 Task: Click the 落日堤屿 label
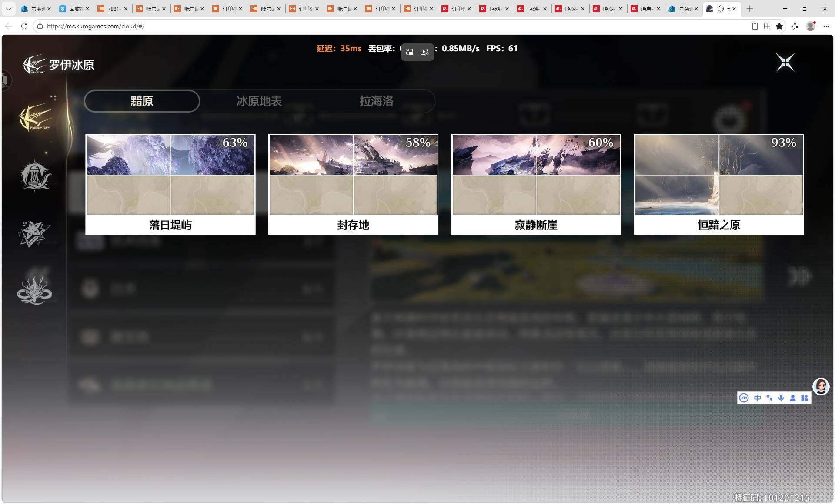(170, 225)
